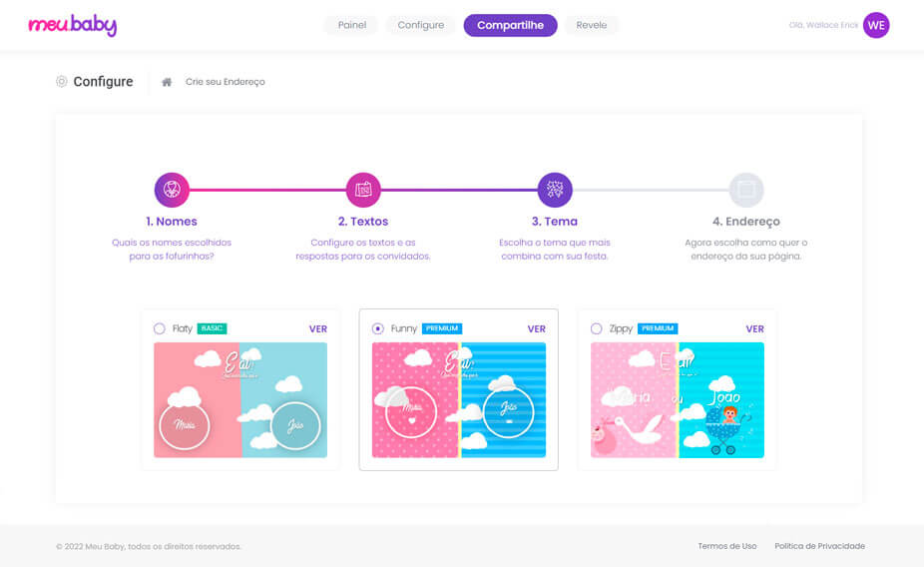Viewport: 924px width, 567px height.
Task: Select the Funny theme radio button
Action: (377, 328)
